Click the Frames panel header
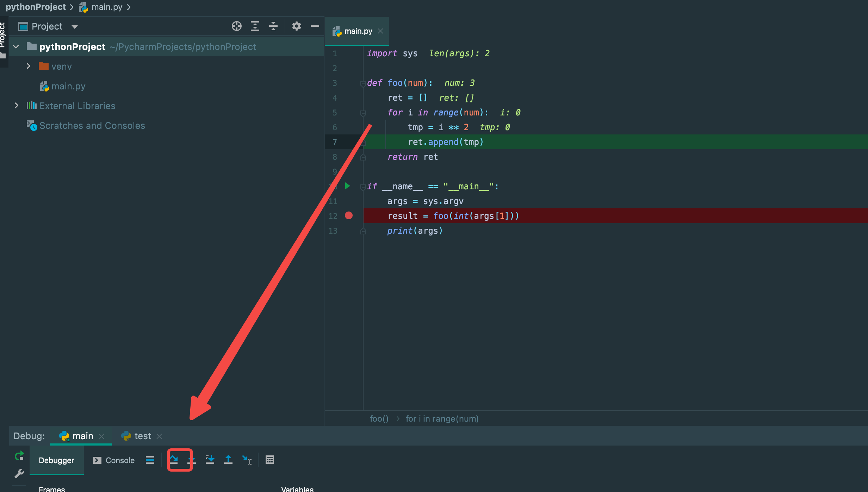Image resolution: width=868 pixels, height=492 pixels. point(52,488)
